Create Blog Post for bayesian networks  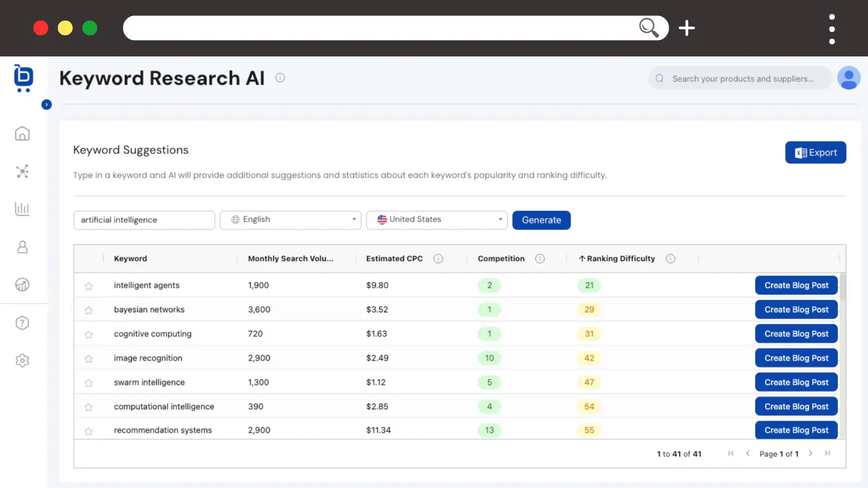pyautogui.click(x=796, y=310)
